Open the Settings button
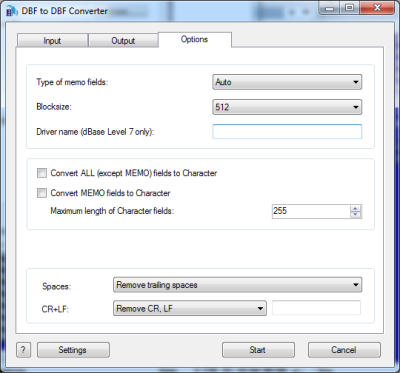Screen dimensions: 400x373 click(x=73, y=350)
